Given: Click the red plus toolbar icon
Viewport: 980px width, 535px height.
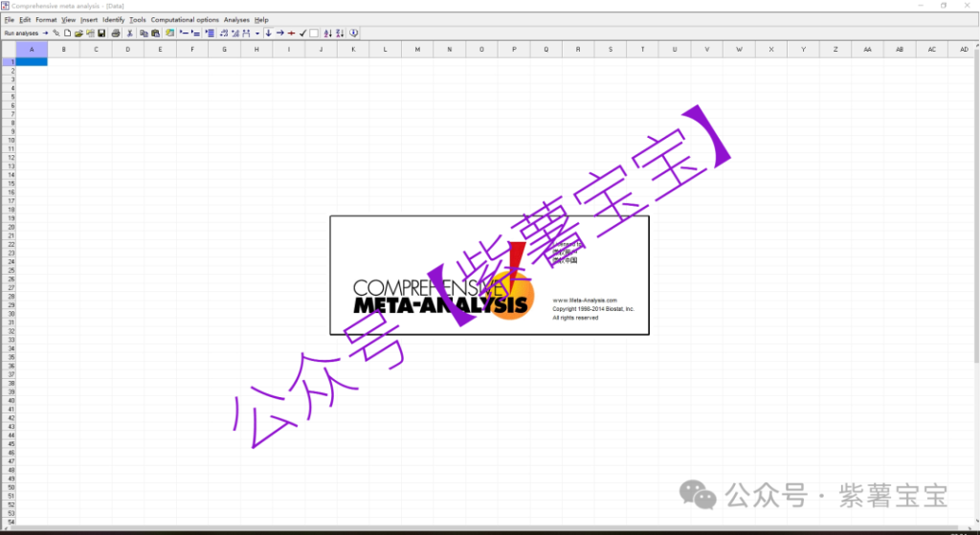Looking at the screenshot, I should point(291,33).
